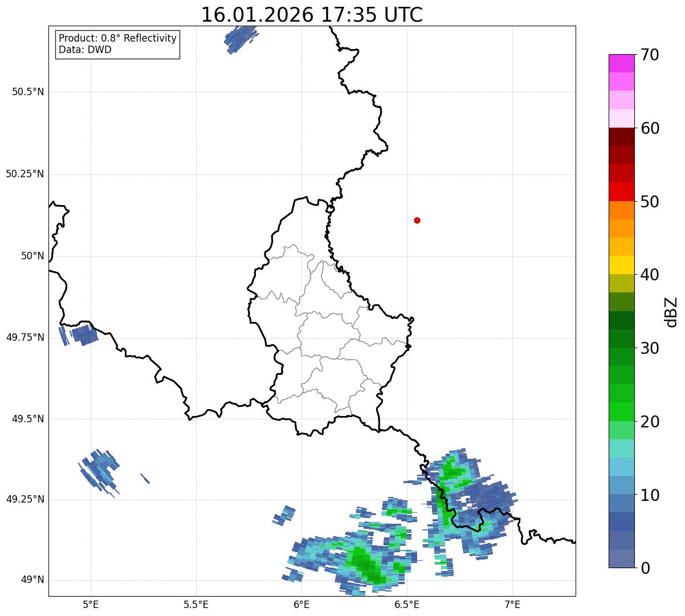Click the "Data: DWD" text
Viewport: 685px width, 616px height.
85,50
